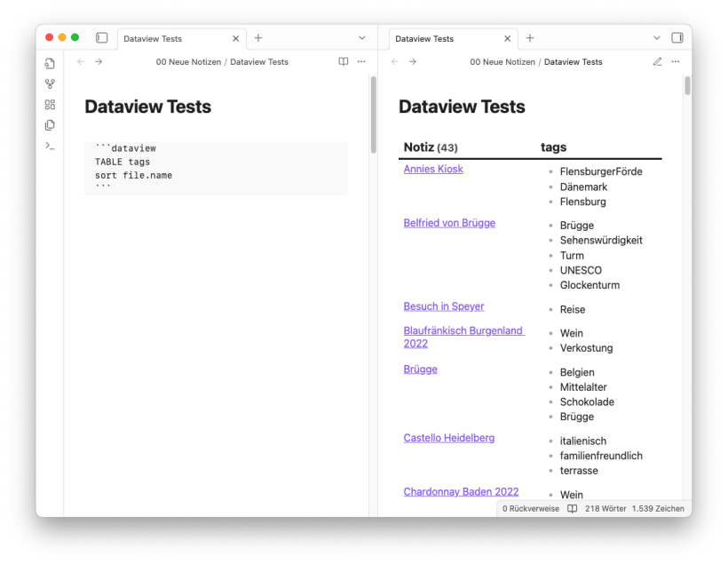Open right pane tab list dropdown
The width and height of the screenshot is (728, 564).
click(x=656, y=38)
